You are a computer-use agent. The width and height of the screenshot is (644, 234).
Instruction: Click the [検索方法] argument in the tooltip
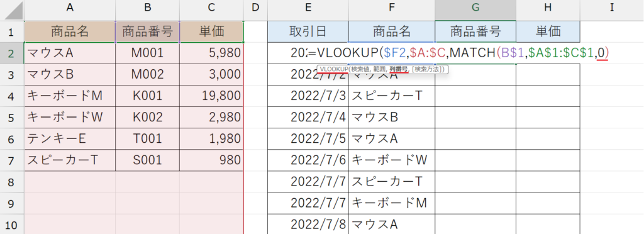click(x=427, y=69)
